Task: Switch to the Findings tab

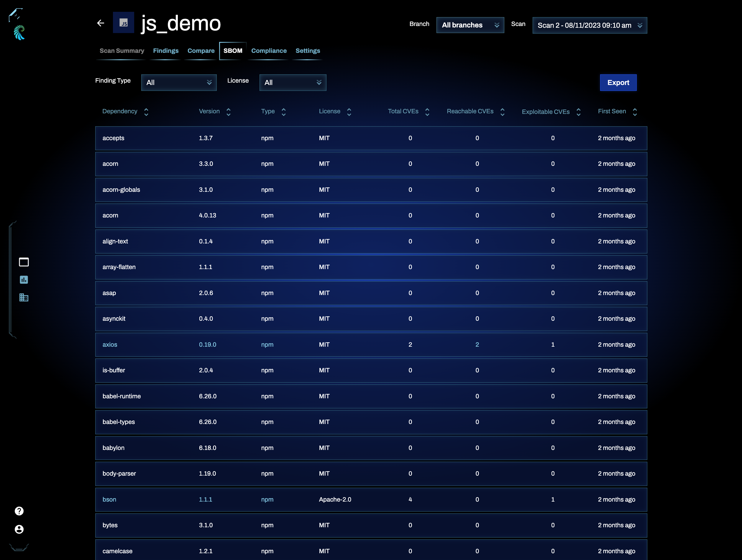Action: pyautogui.click(x=166, y=50)
